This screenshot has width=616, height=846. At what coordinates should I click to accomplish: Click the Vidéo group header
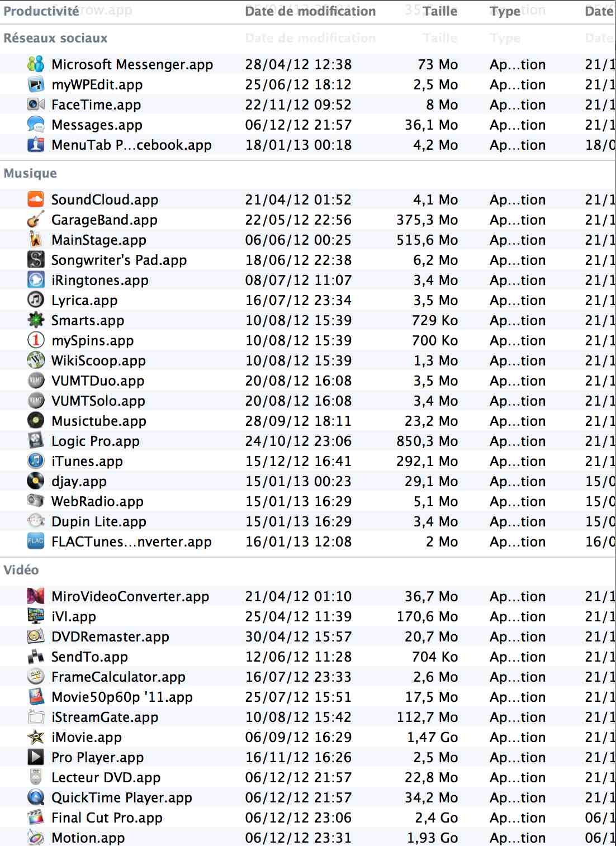pos(21,570)
